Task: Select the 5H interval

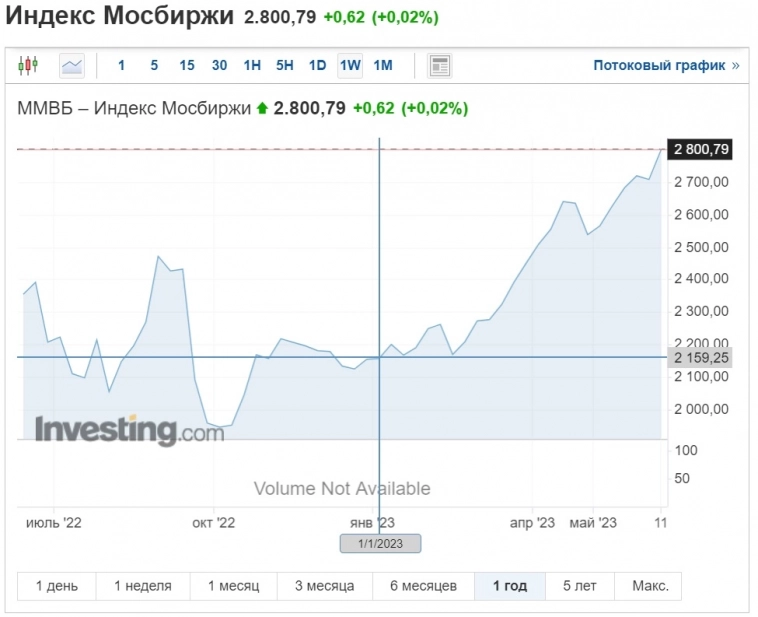Action: [x=285, y=66]
